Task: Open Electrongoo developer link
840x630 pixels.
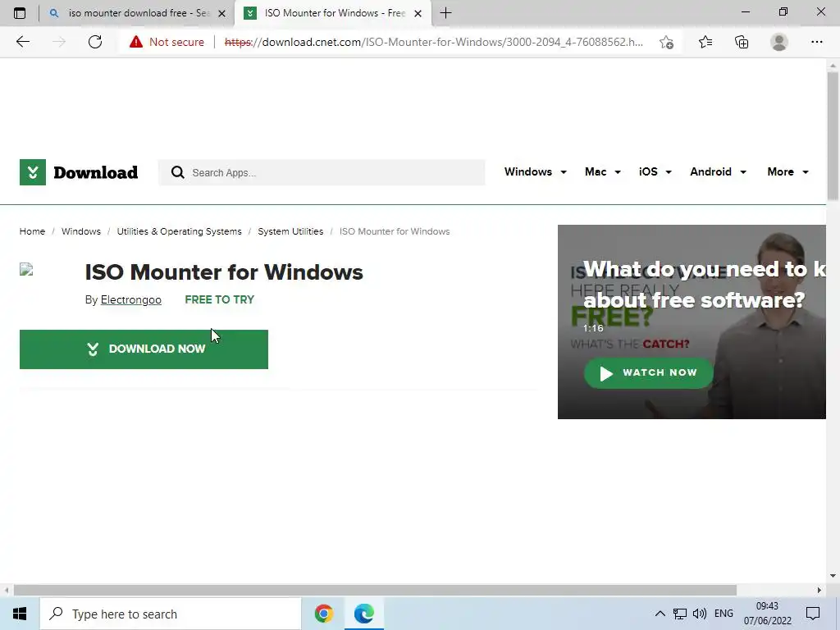Action: click(x=130, y=300)
